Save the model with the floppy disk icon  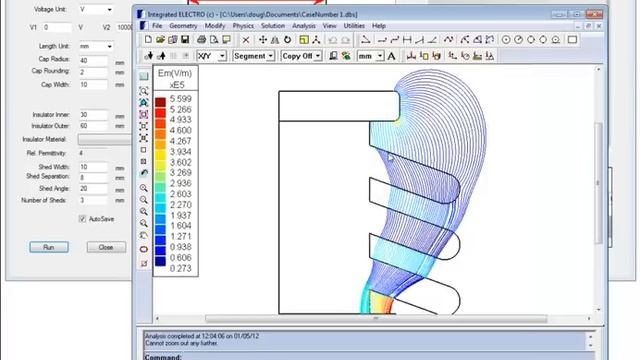coord(185,40)
